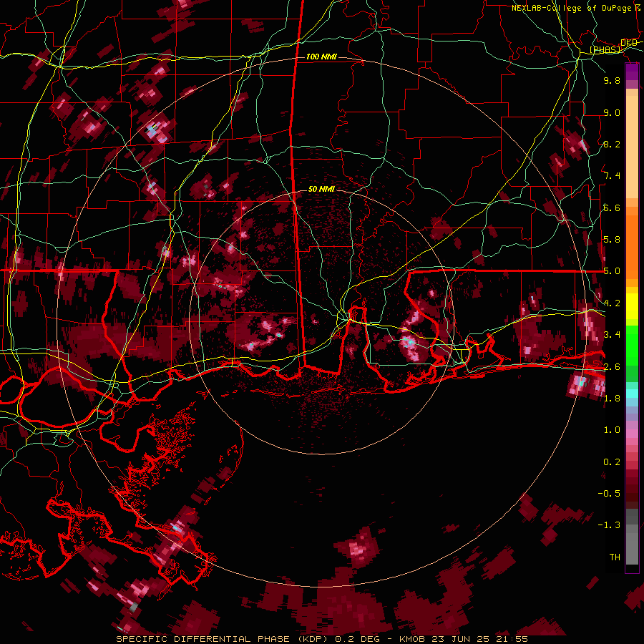Select the 7.4 scale label
Screen dimensions: 644x644
pos(612,176)
